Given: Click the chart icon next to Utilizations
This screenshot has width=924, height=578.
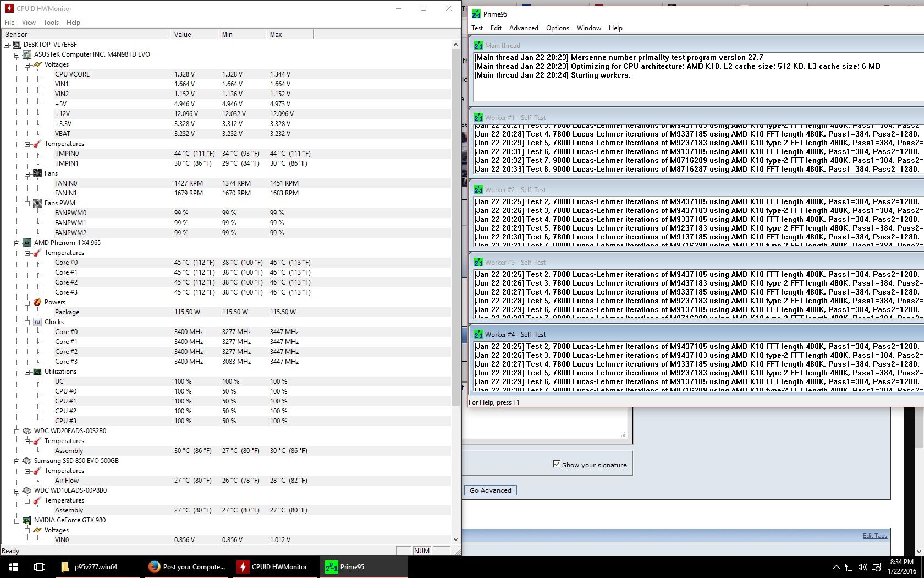Looking at the screenshot, I should tap(37, 372).
